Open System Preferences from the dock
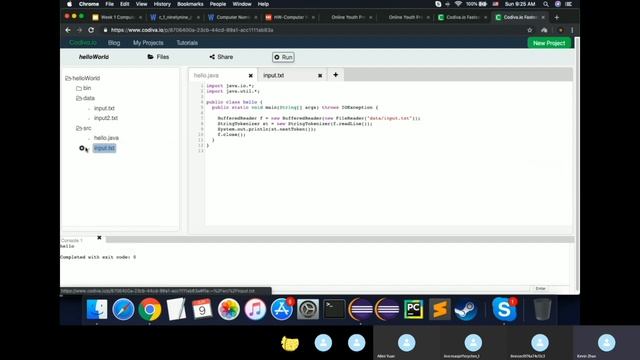This screenshot has height=360, width=640. pyautogui.click(x=308, y=309)
